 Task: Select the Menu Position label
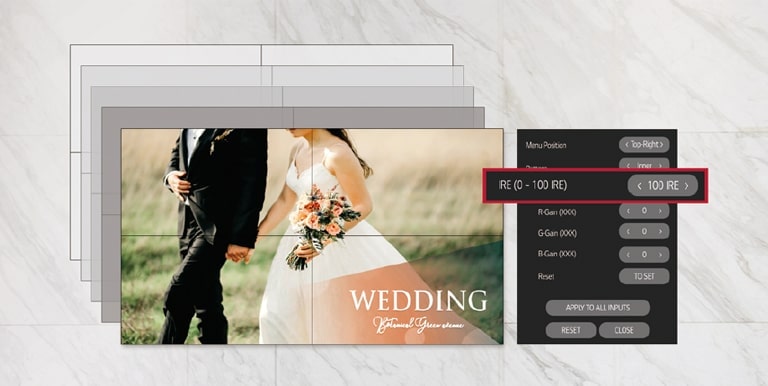(546, 145)
